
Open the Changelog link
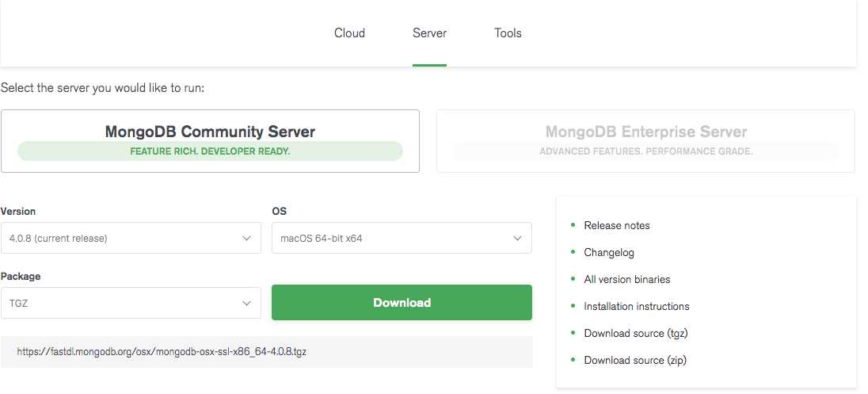click(x=609, y=253)
